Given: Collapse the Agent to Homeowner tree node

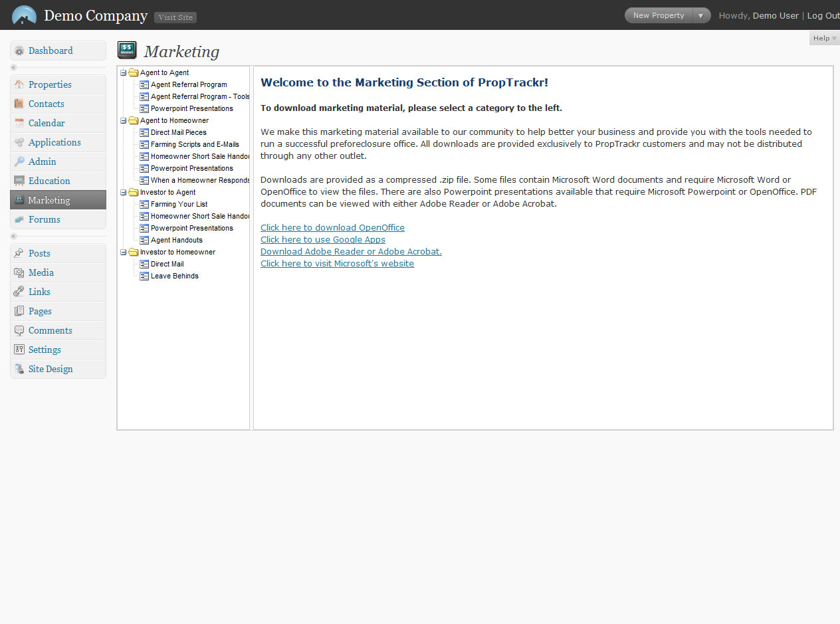Looking at the screenshot, I should [x=124, y=121].
